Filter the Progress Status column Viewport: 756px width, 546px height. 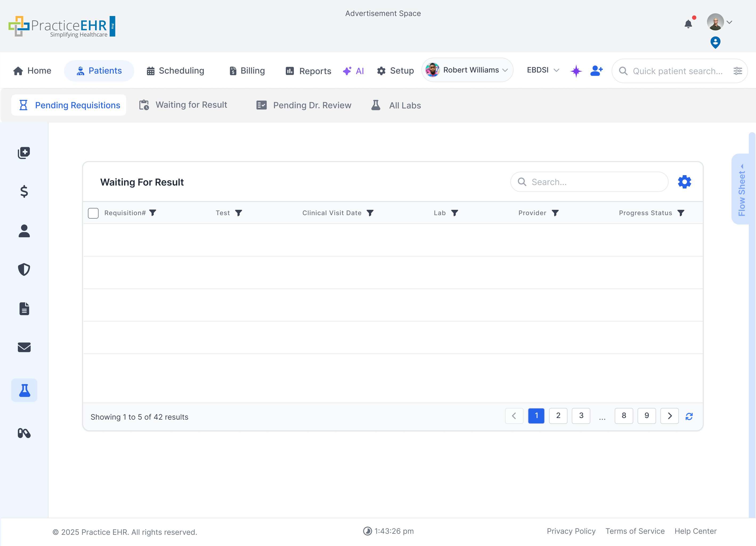click(681, 213)
